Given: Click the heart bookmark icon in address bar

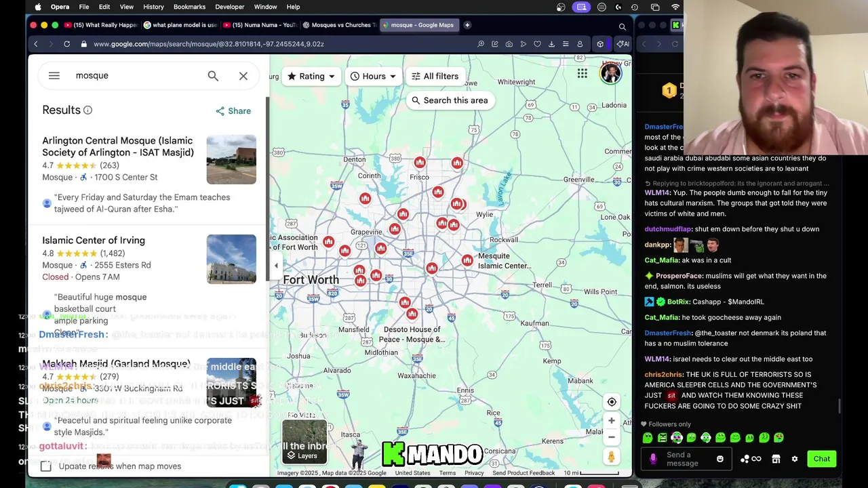Looking at the screenshot, I should coord(537,44).
